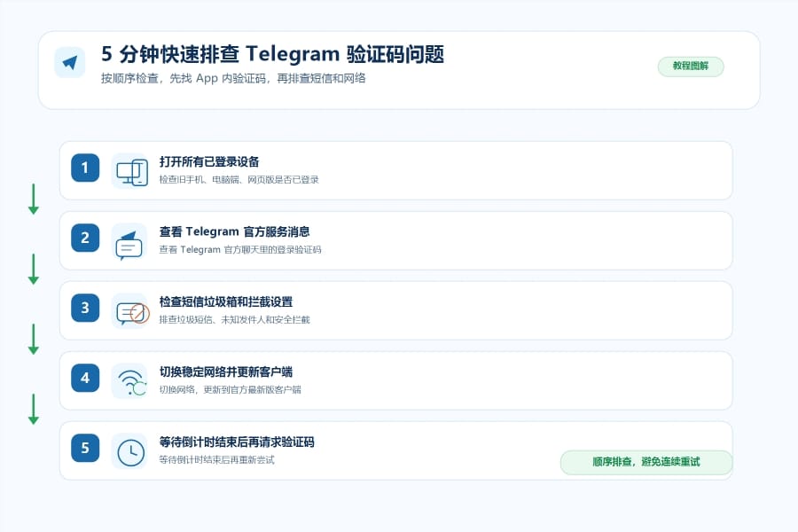The height and width of the screenshot is (532, 798).
Task: Select the heading 查看 Telegram 官方服务消息
Action: 235,231
